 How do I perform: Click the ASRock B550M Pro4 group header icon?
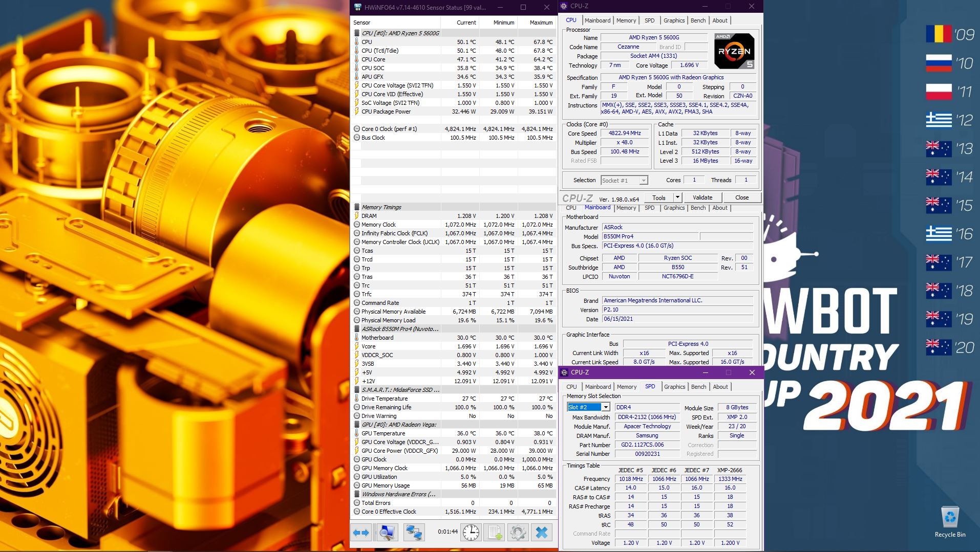[x=357, y=329]
